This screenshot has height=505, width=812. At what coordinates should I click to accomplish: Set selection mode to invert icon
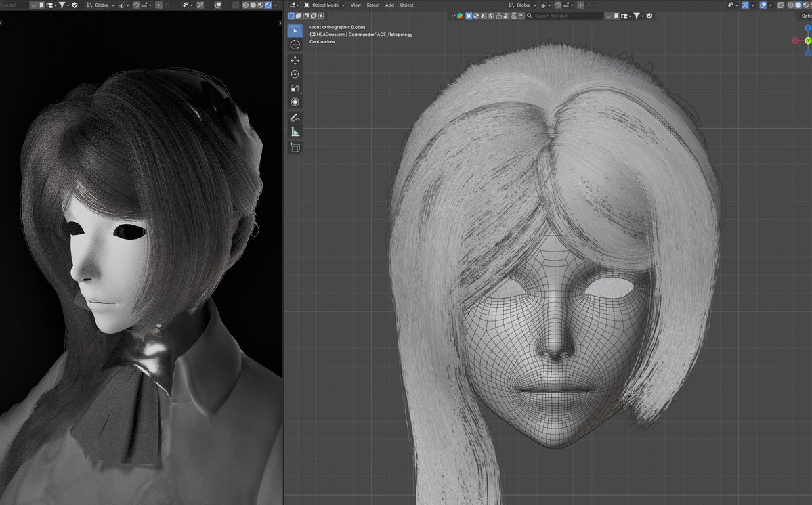314,16
